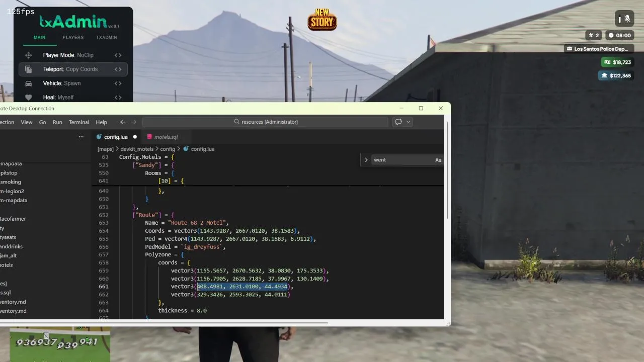Click the editor horizontal scrollbar
This screenshot has height=362, width=644.
point(164,323)
